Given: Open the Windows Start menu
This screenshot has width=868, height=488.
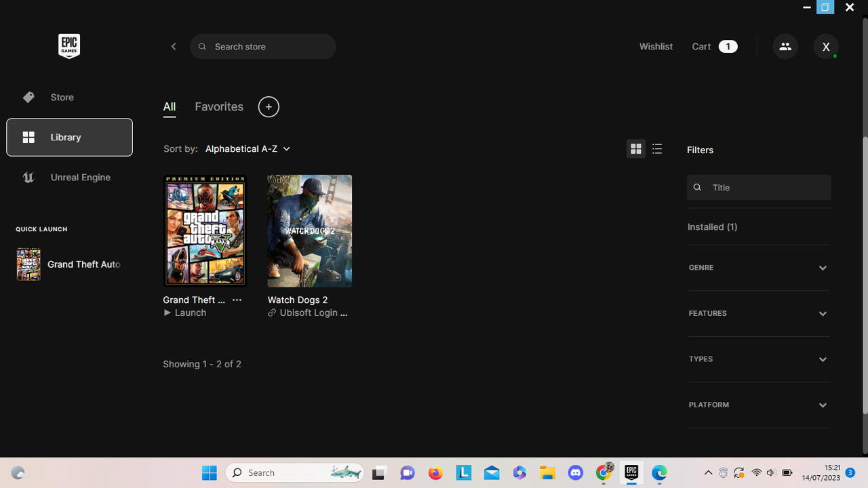Looking at the screenshot, I should point(210,472).
